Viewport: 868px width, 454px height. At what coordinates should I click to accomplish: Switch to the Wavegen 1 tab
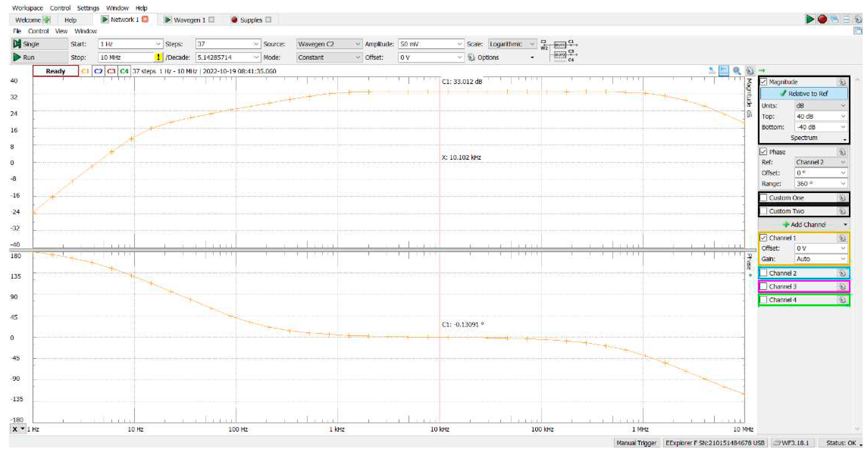[189, 20]
